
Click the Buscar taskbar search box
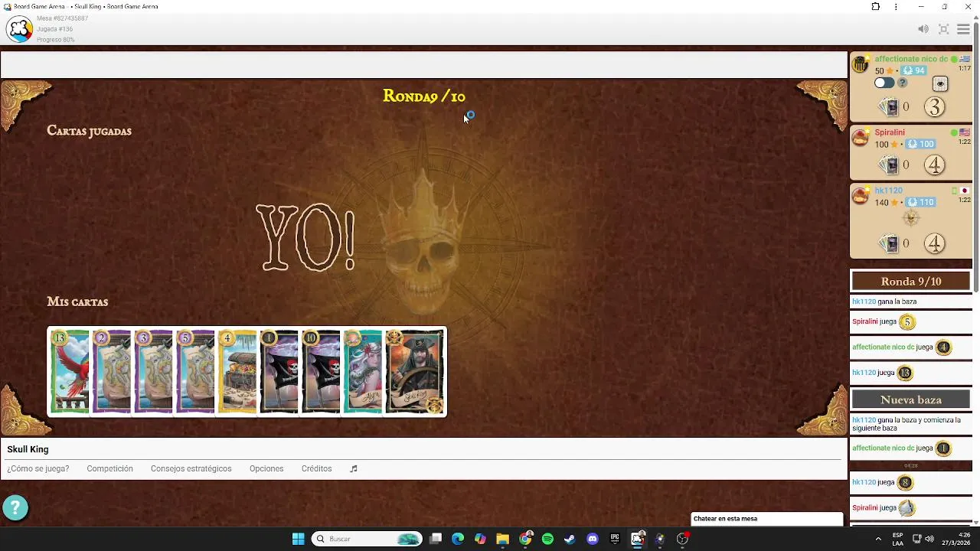coord(367,539)
